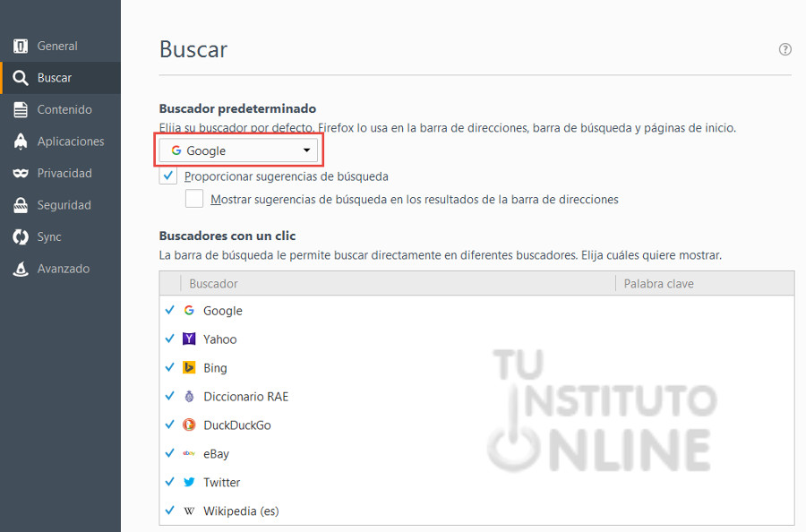Click the Aplicaciones rocket icon
The width and height of the screenshot is (806, 532).
20,142
